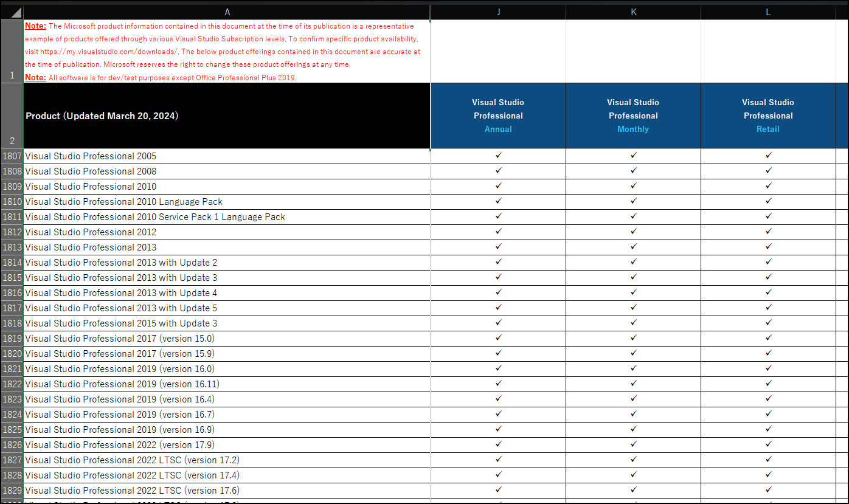Select row header 1829

[12, 491]
